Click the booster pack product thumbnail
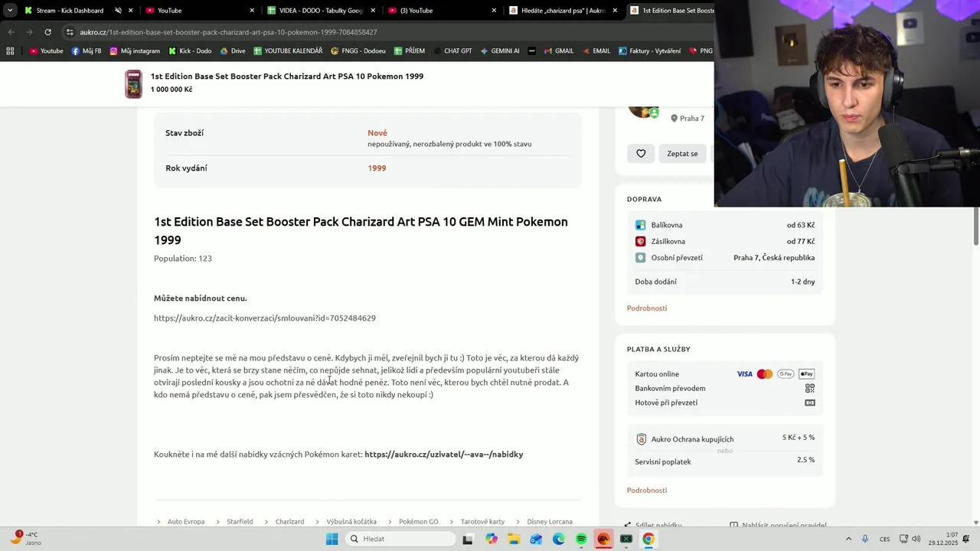The height and width of the screenshot is (551, 980). point(133,83)
